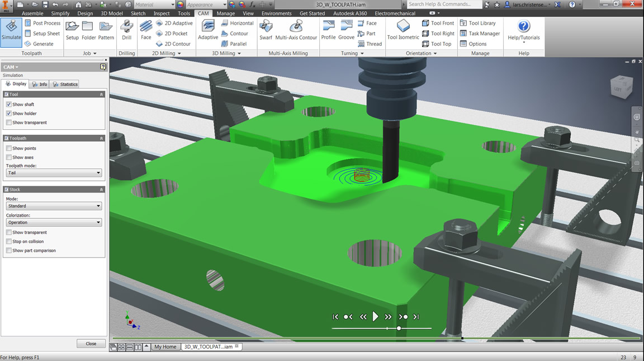
Task: Enable Show points for toolpath
Action: click(9, 148)
